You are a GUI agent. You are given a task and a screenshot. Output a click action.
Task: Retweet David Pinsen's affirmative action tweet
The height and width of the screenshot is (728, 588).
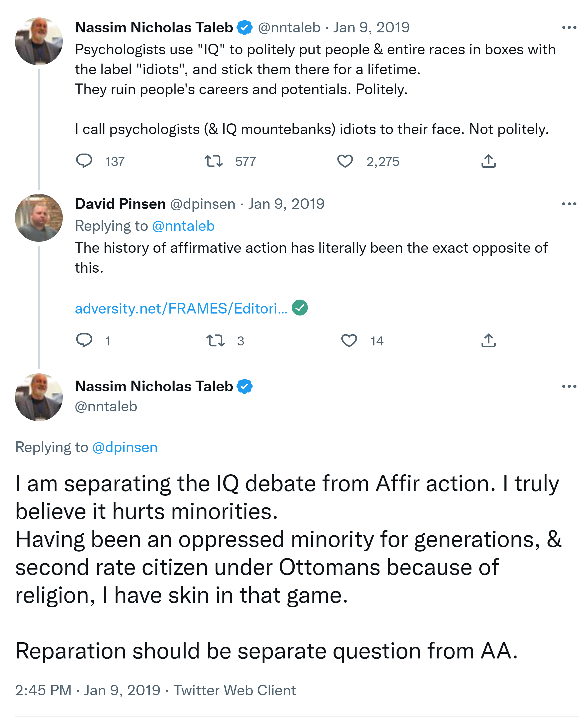[x=215, y=340]
